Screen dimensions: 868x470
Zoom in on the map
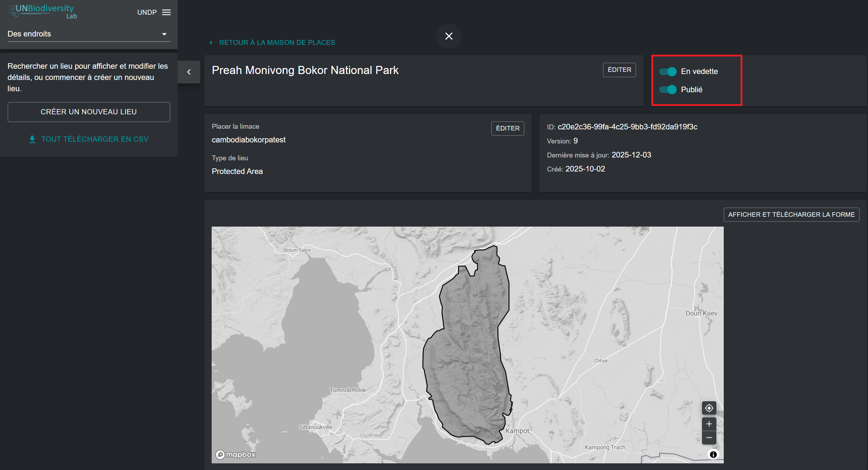[709, 424]
